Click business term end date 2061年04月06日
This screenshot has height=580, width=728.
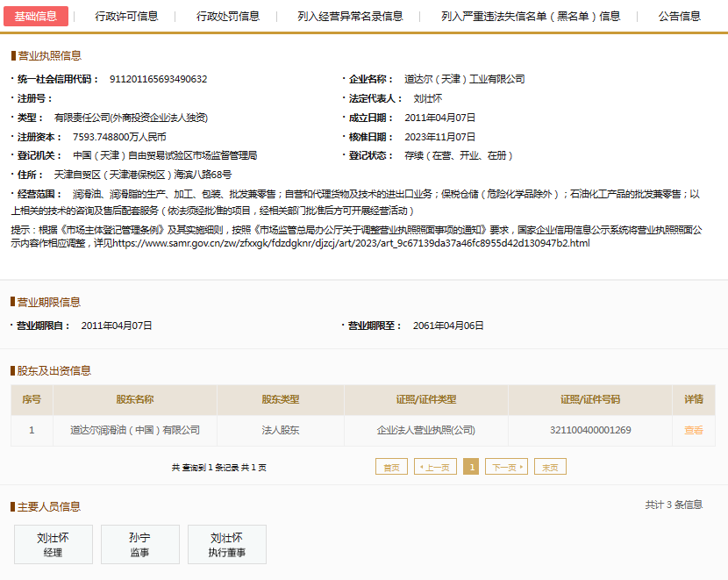(448, 326)
